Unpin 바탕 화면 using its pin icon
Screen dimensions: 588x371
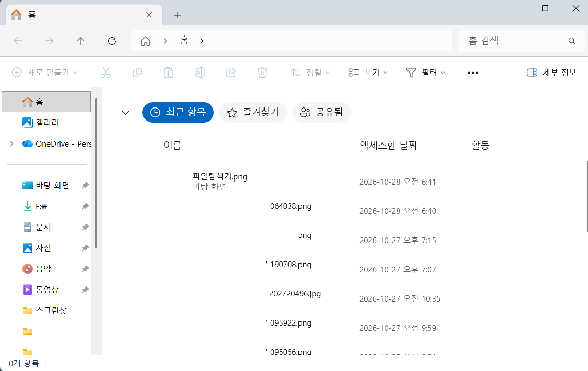(86, 185)
